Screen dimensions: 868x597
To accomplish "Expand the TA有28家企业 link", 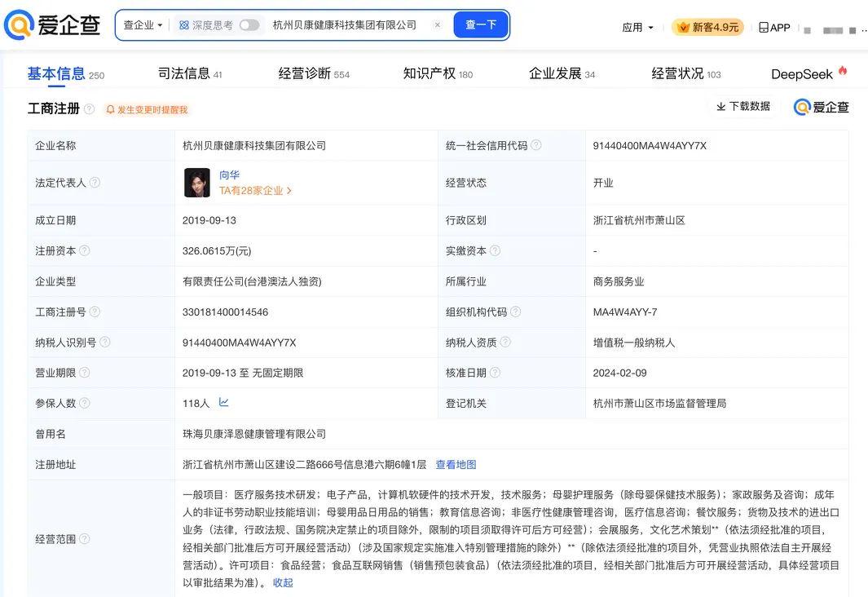I will click(x=255, y=191).
